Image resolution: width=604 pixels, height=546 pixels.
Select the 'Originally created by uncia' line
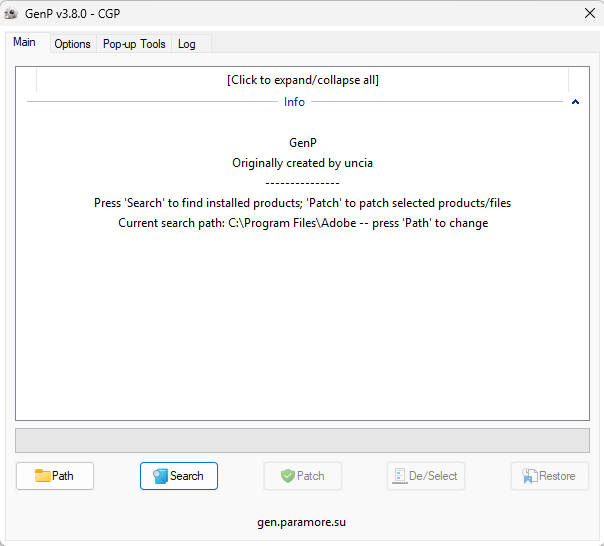point(302,163)
